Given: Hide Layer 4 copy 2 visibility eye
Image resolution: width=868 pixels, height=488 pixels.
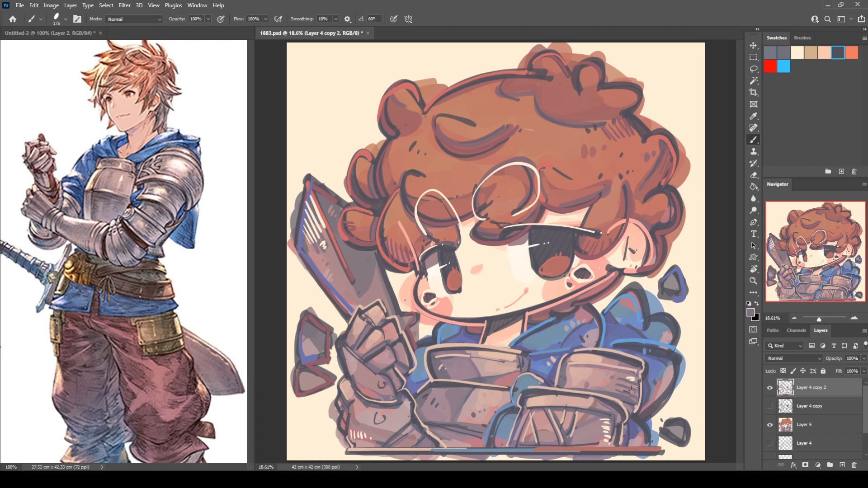Looking at the screenshot, I should (770, 388).
